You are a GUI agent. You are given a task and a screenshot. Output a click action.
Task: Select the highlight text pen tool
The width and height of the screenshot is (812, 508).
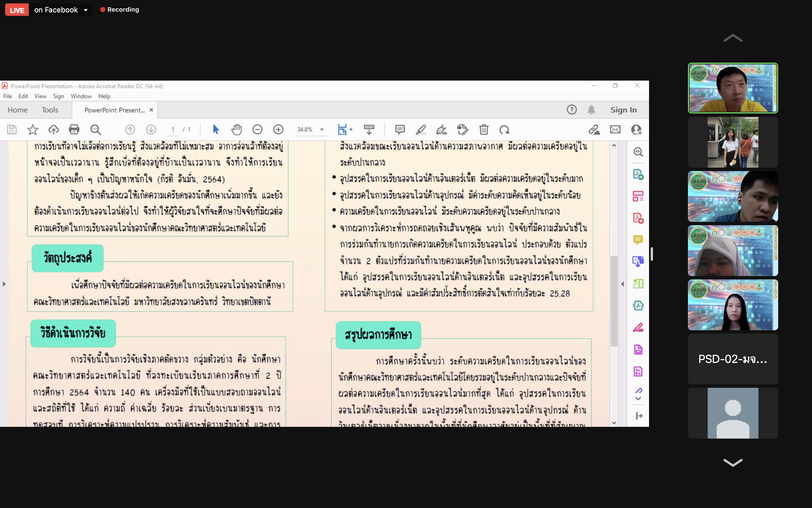pos(421,130)
